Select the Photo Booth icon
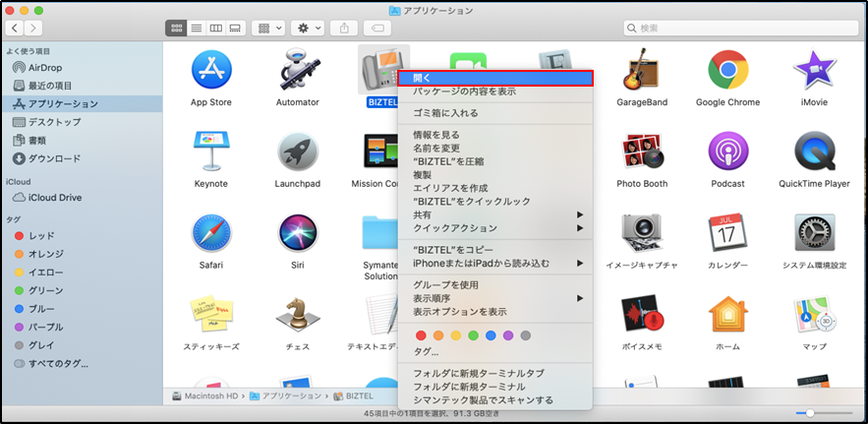This screenshot has height=424, width=868. pyautogui.click(x=642, y=151)
